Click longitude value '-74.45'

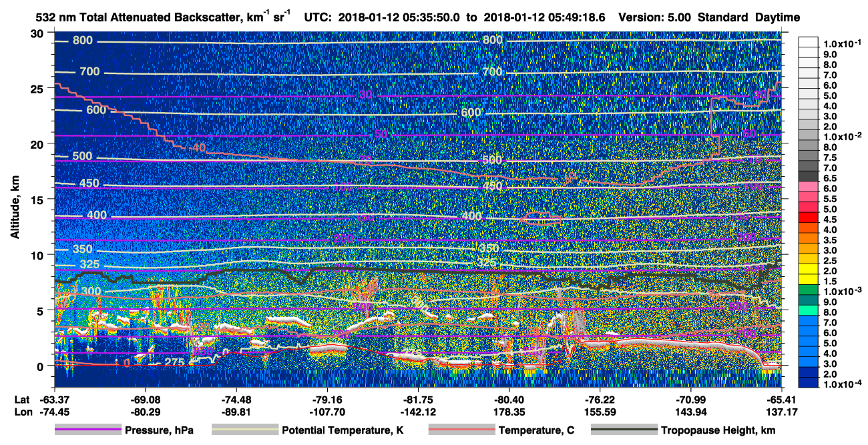pyautogui.click(x=54, y=412)
